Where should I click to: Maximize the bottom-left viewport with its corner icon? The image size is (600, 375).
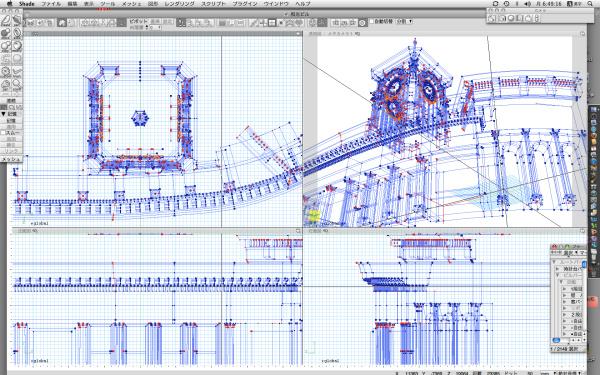tap(298, 231)
